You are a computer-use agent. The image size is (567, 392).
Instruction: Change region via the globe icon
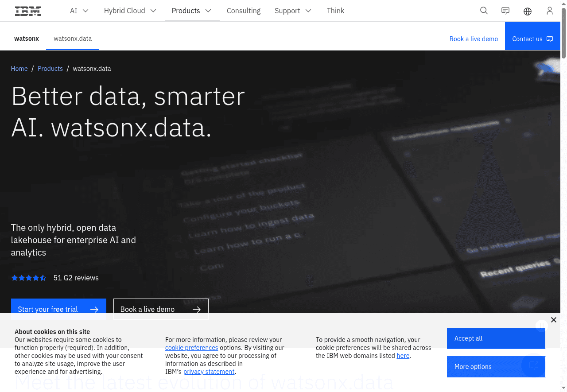coord(528,11)
